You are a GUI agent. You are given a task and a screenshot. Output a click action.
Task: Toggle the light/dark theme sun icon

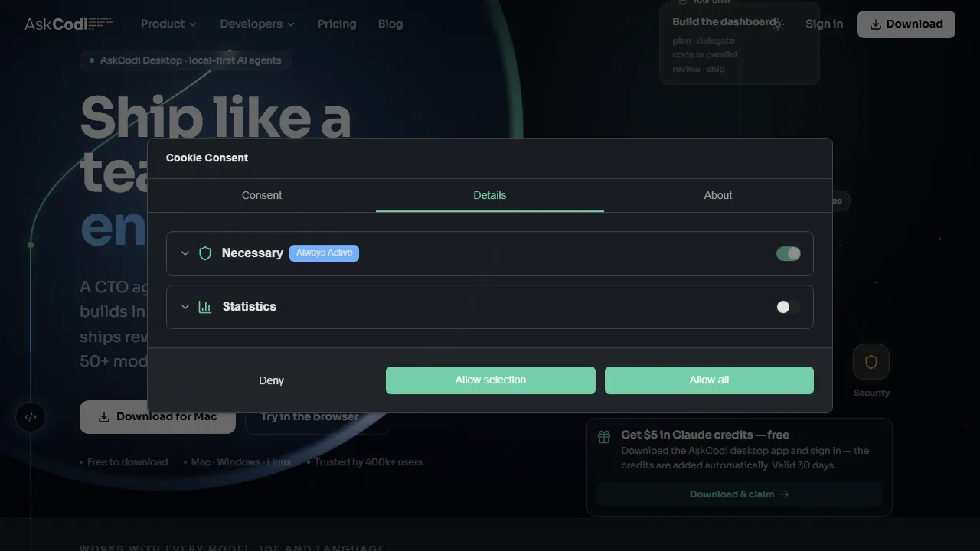click(x=778, y=24)
